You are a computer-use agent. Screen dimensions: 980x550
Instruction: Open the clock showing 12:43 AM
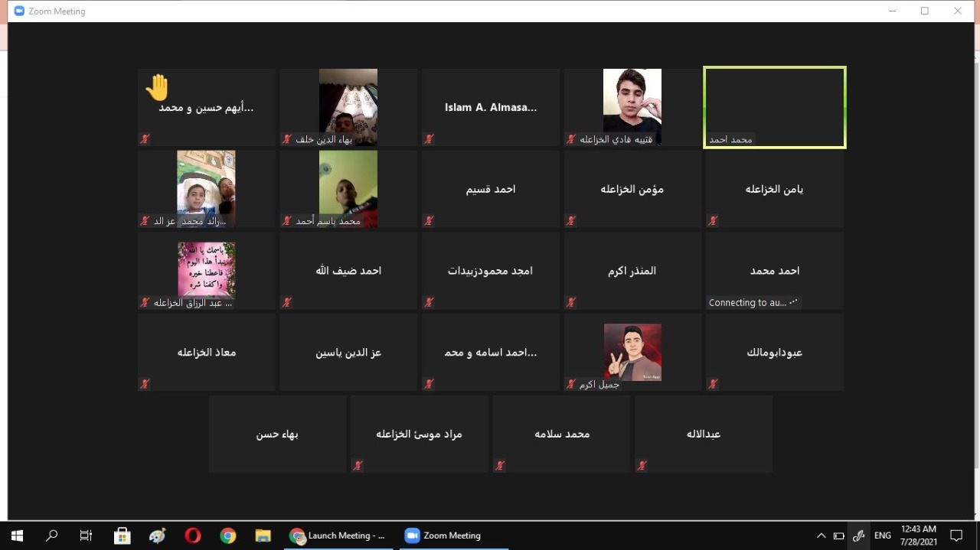pyautogui.click(x=918, y=535)
